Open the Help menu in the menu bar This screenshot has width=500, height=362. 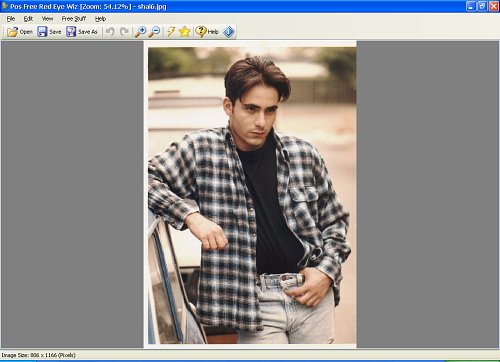click(100, 19)
